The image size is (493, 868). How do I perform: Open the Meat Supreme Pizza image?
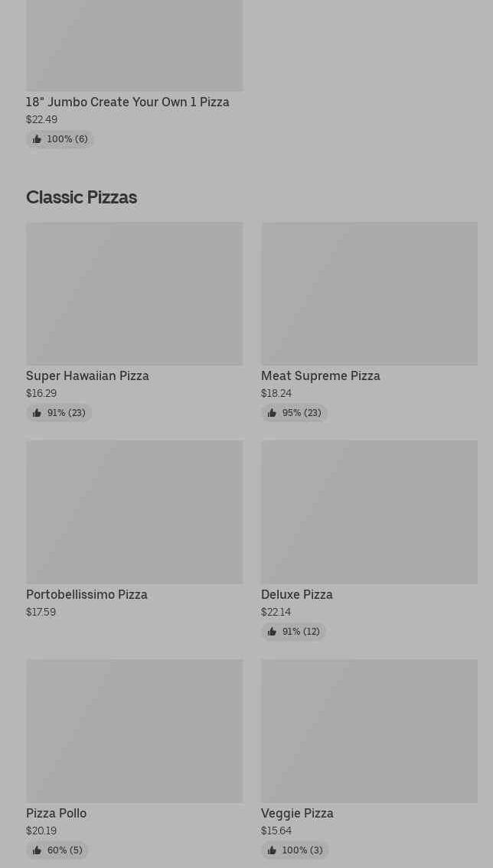pos(369,294)
